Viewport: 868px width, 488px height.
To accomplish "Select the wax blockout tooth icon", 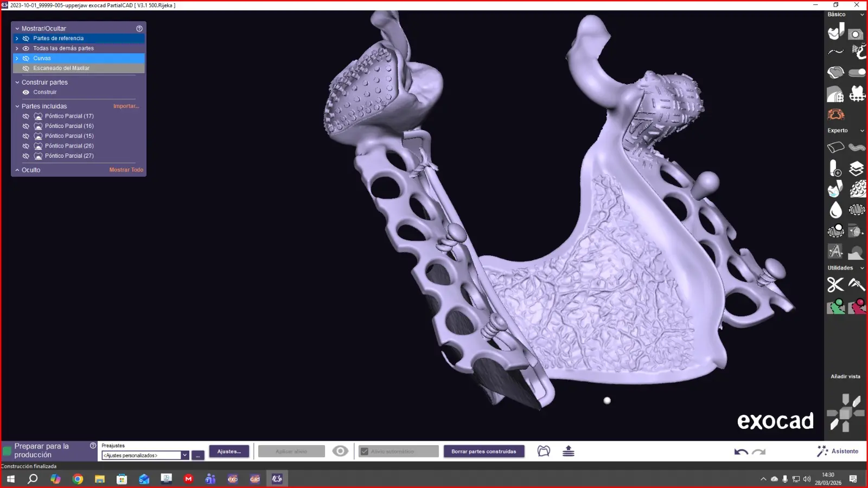I will coord(835,189).
